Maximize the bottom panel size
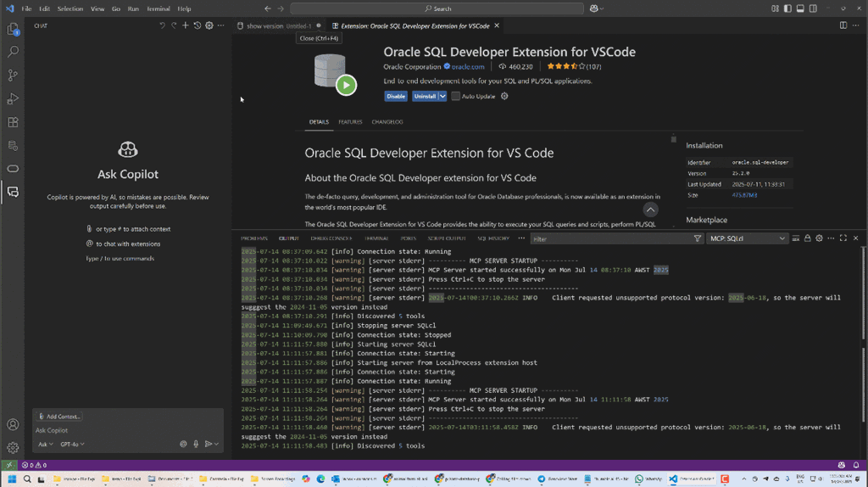868x487 pixels. (x=843, y=238)
